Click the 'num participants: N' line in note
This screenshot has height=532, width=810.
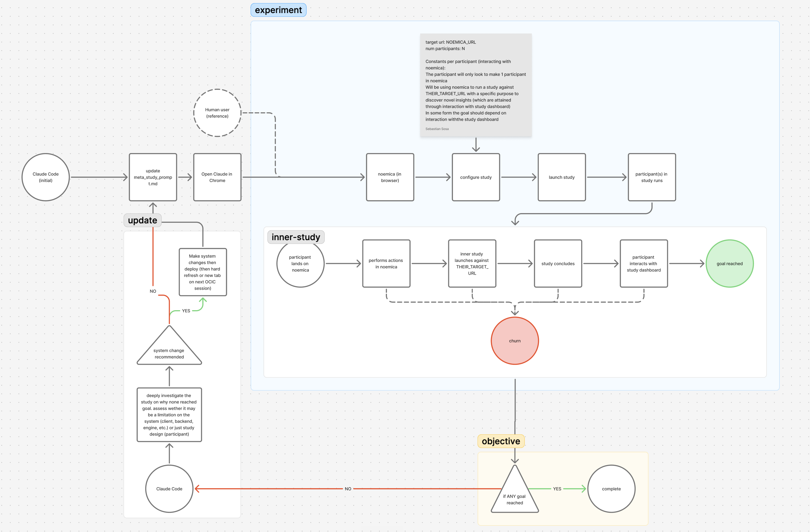coord(445,49)
